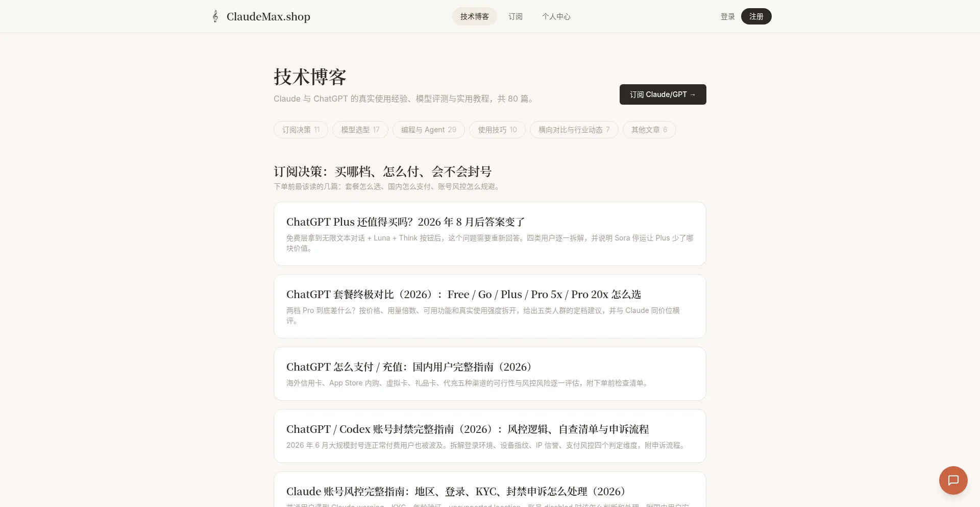Screen dimensions: 980x507
Task: Filter by 编程与 Agent category chip
Action: (428, 130)
